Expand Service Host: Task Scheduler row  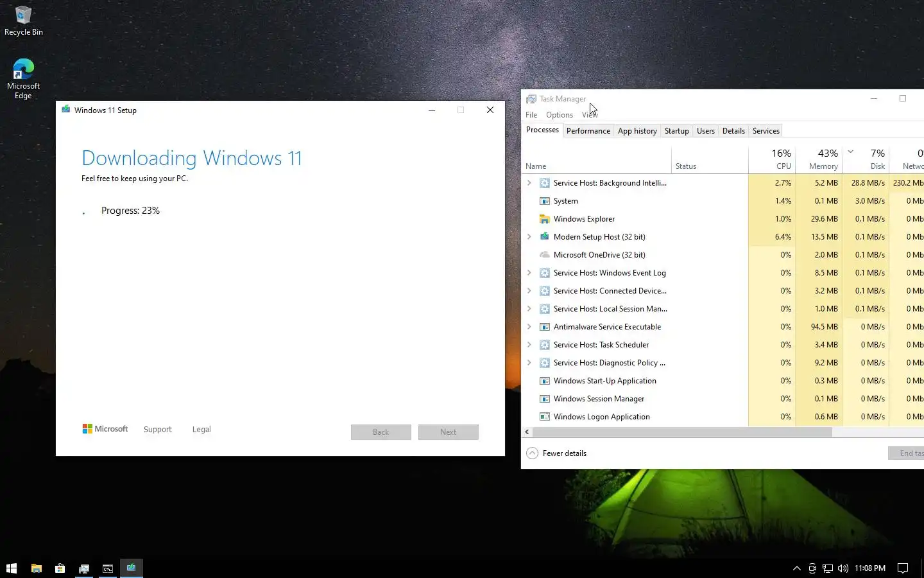(529, 345)
